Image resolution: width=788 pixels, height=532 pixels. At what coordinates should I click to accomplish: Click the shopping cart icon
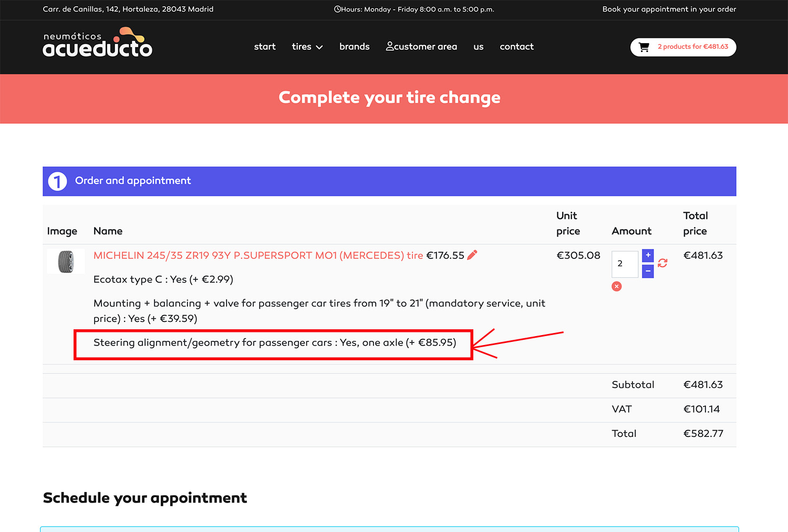coord(644,47)
